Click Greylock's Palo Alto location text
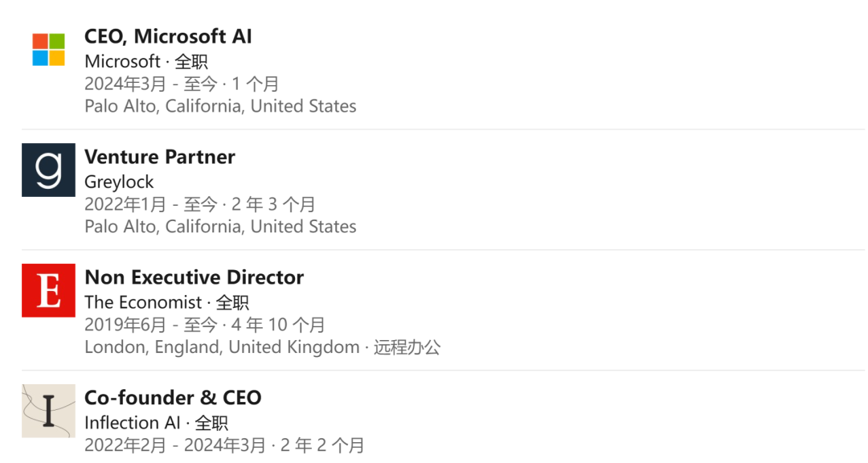 220,227
